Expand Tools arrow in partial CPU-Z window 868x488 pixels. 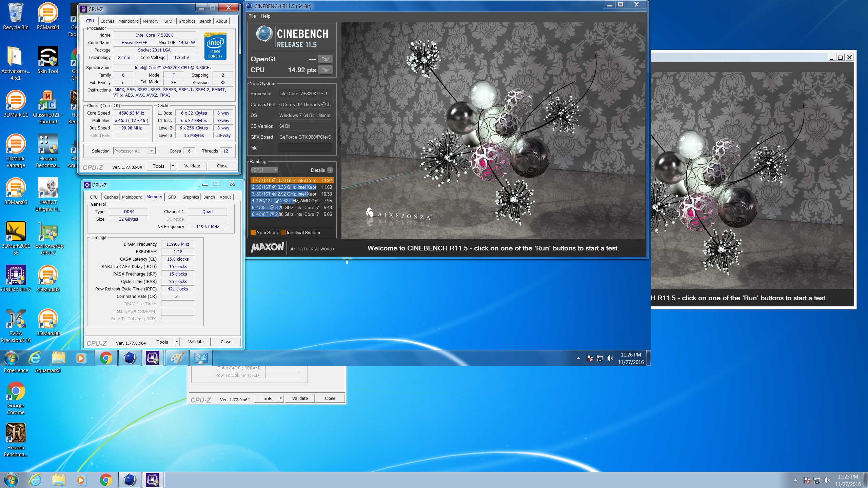281,398
